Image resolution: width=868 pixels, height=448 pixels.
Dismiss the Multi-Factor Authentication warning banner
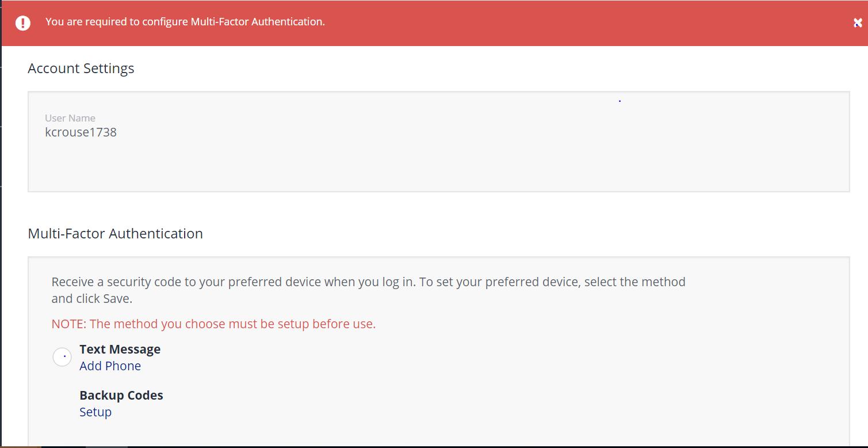pos(857,23)
